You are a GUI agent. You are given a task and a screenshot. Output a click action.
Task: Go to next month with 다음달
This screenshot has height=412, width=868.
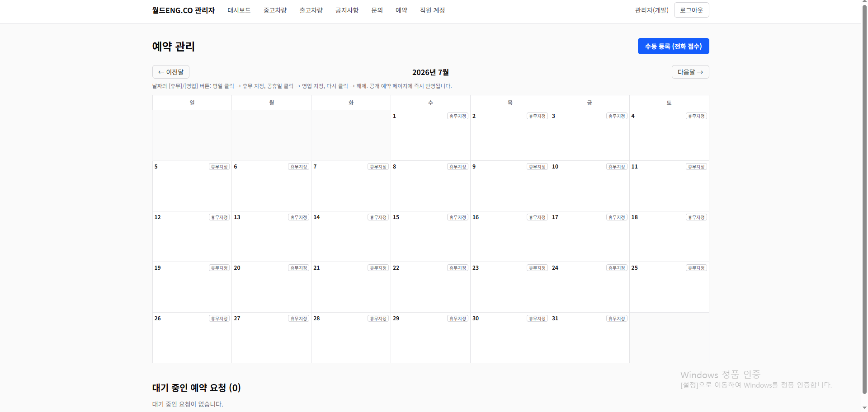(690, 72)
